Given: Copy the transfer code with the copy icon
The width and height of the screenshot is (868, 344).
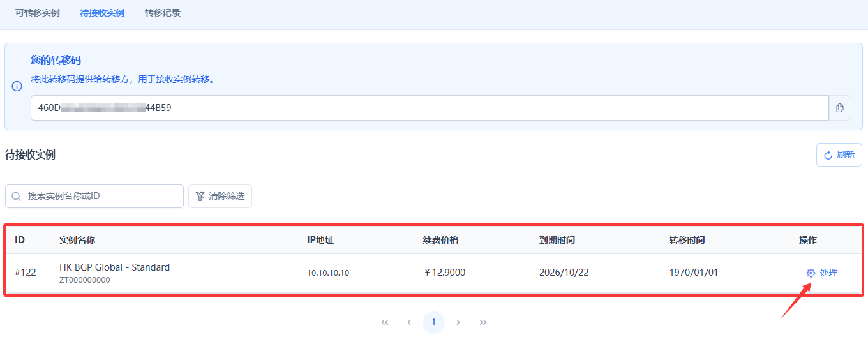Looking at the screenshot, I should point(840,108).
